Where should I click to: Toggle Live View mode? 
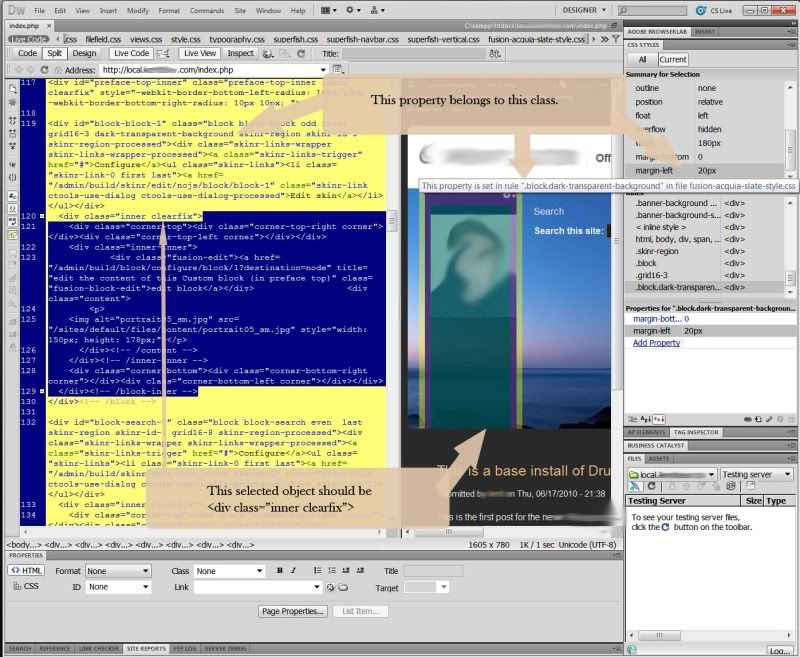pyautogui.click(x=200, y=53)
